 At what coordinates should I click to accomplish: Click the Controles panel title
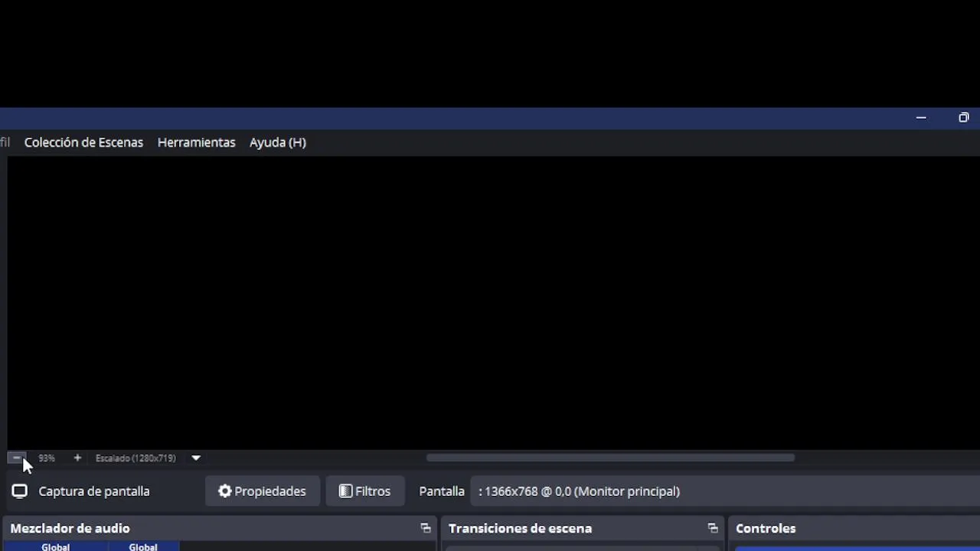(x=766, y=528)
